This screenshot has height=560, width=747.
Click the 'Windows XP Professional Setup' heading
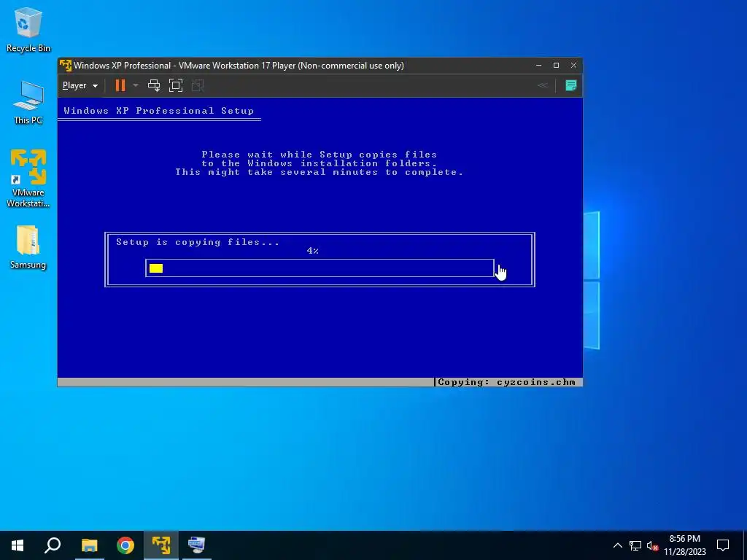tap(158, 111)
